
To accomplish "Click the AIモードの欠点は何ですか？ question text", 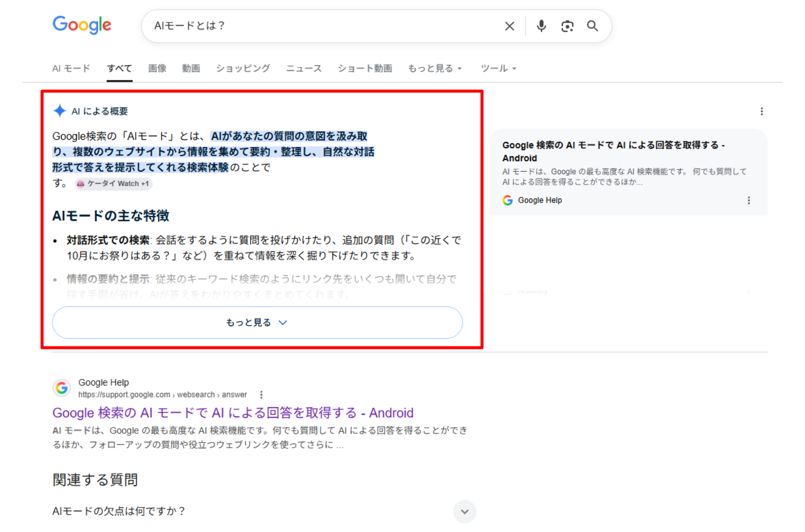I will point(119,511).
